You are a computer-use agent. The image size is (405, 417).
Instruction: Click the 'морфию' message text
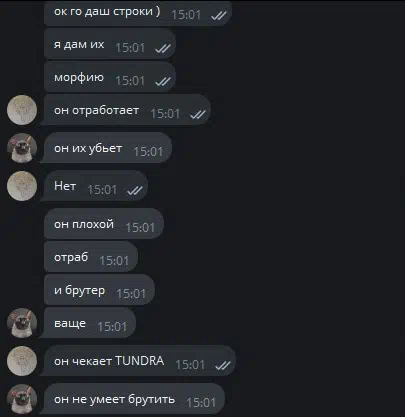click(x=79, y=77)
